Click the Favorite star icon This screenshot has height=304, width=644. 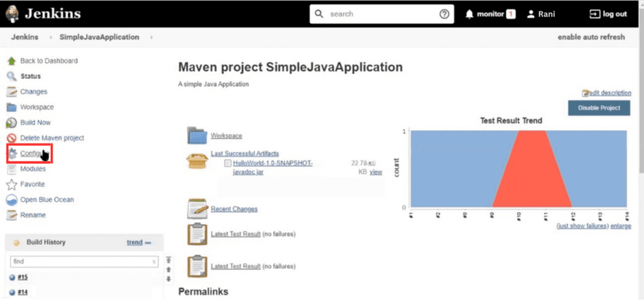pos(11,184)
